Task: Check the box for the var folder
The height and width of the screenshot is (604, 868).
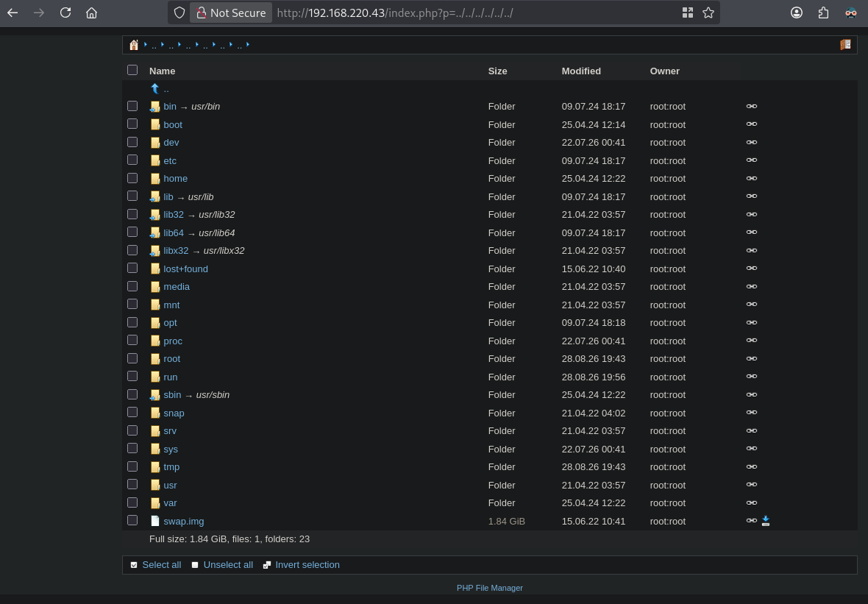Action: 132,502
